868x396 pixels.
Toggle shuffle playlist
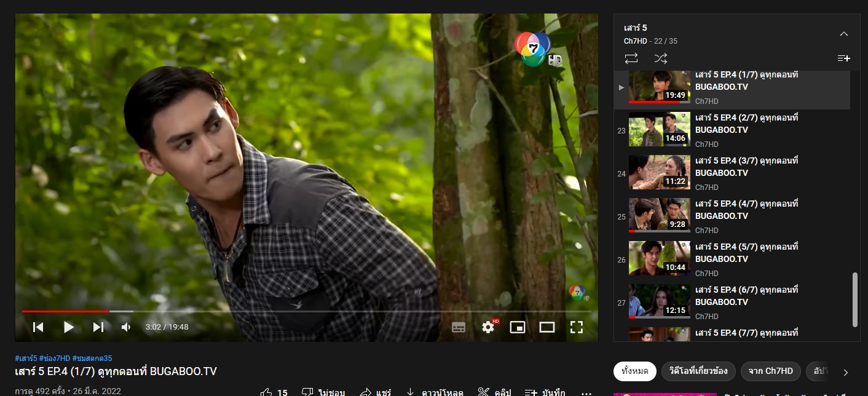pyautogui.click(x=660, y=58)
